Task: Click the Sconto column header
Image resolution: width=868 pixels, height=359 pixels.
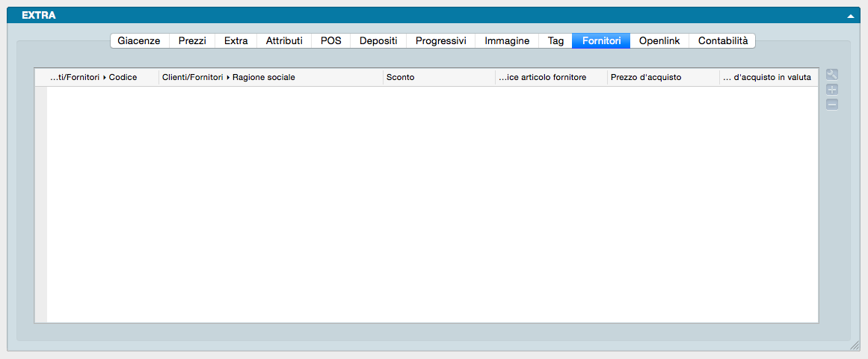Action: coord(438,78)
